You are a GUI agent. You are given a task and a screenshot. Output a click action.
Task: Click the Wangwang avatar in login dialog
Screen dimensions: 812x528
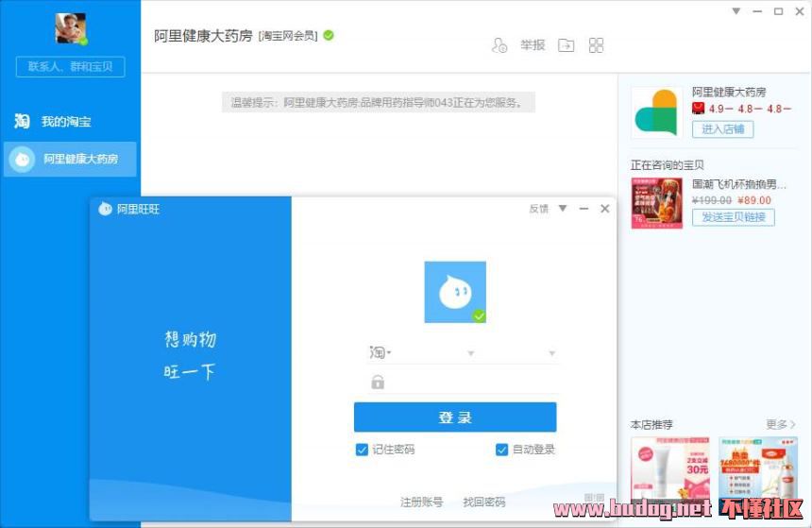[454, 292]
